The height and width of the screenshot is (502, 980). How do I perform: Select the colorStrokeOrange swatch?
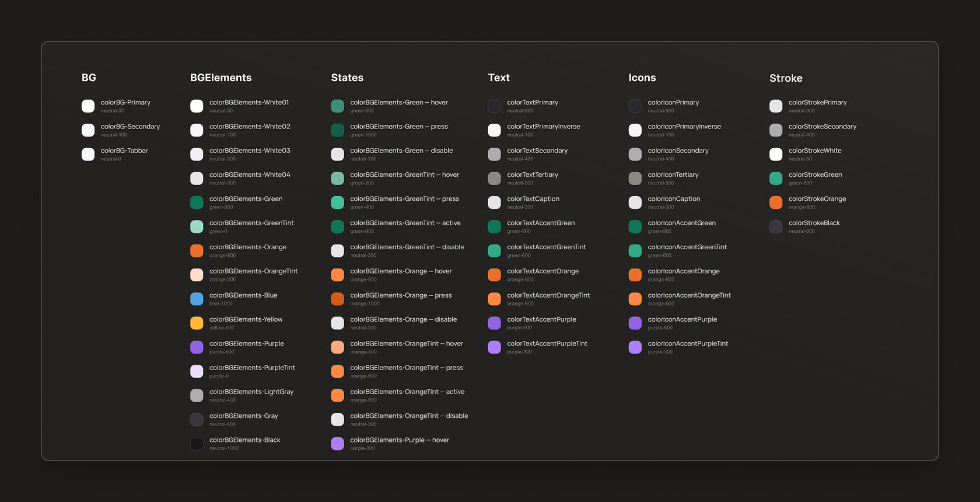click(x=776, y=203)
